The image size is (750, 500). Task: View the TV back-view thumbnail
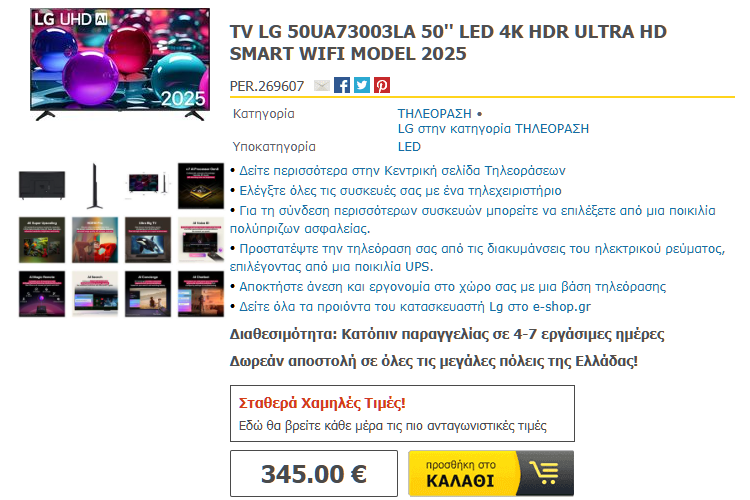(42, 186)
